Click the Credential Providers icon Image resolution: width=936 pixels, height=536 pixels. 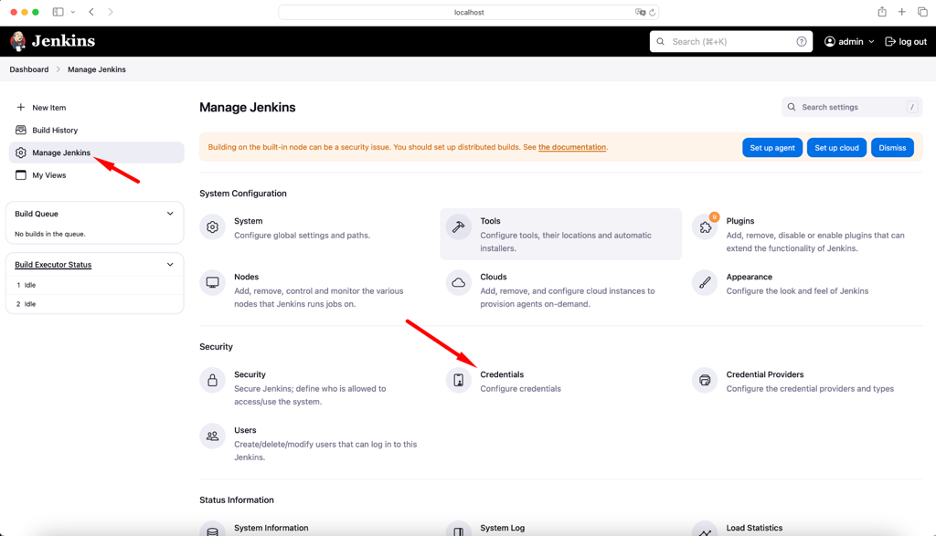pyautogui.click(x=705, y=380)
